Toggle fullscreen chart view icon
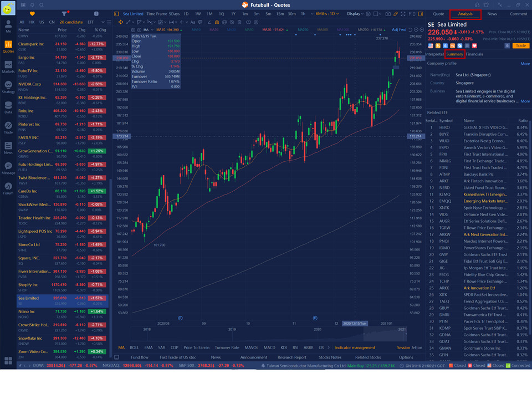Image resolution: width=532 pixels, height=399 pixels. coord(403,14)
